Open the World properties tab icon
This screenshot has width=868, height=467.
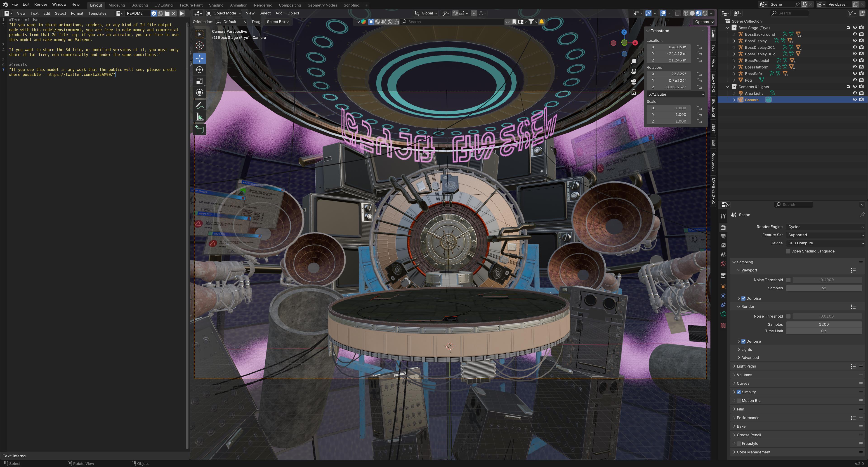point(723,264)
